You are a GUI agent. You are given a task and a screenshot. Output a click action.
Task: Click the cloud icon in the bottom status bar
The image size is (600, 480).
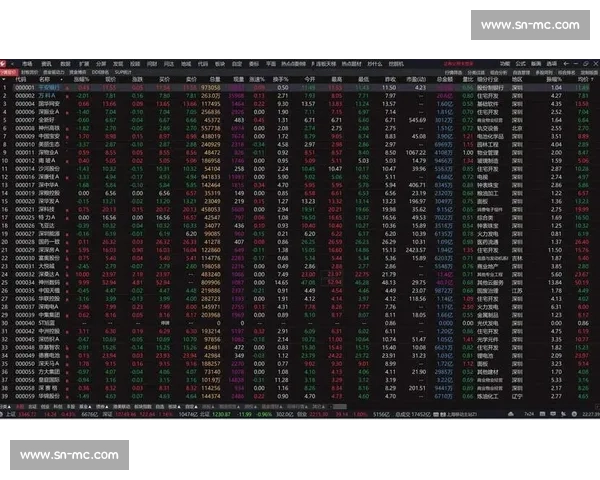511,414
